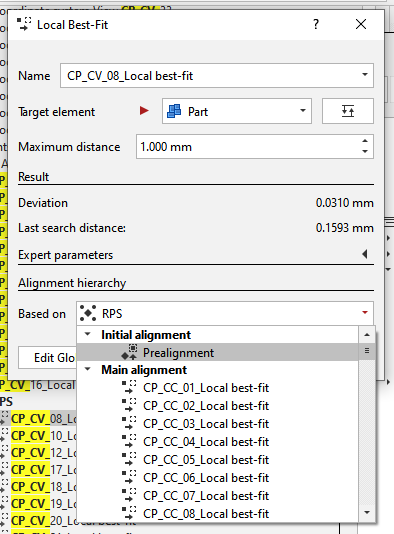The width and height of the screenshot is (394, 534).
Task: Click the Maximum distance value field
Action: tap(248, 147)
